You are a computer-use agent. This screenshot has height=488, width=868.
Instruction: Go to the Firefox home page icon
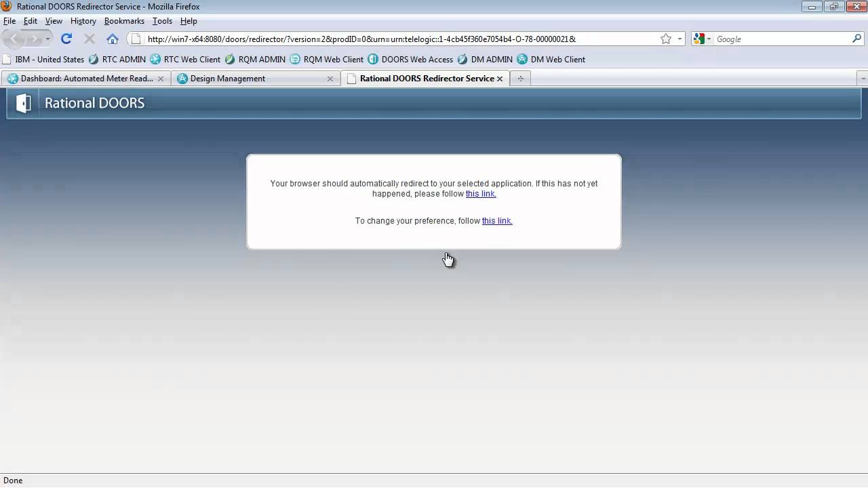tap(113, 39)
